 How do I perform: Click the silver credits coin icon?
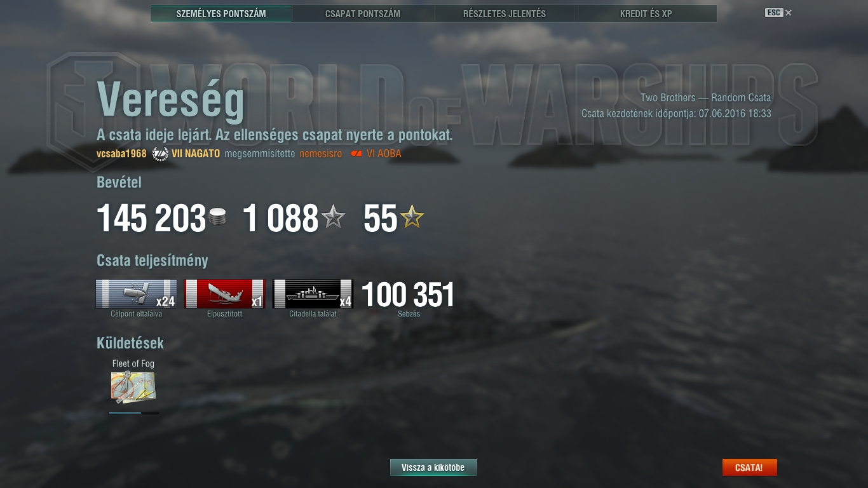click(x=217, y=218)
